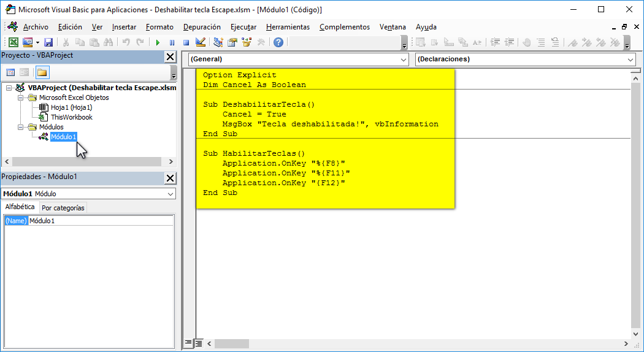644x352 pixels.
Task: Click View Code icon in Project panel
Action: tap(10, 73)
